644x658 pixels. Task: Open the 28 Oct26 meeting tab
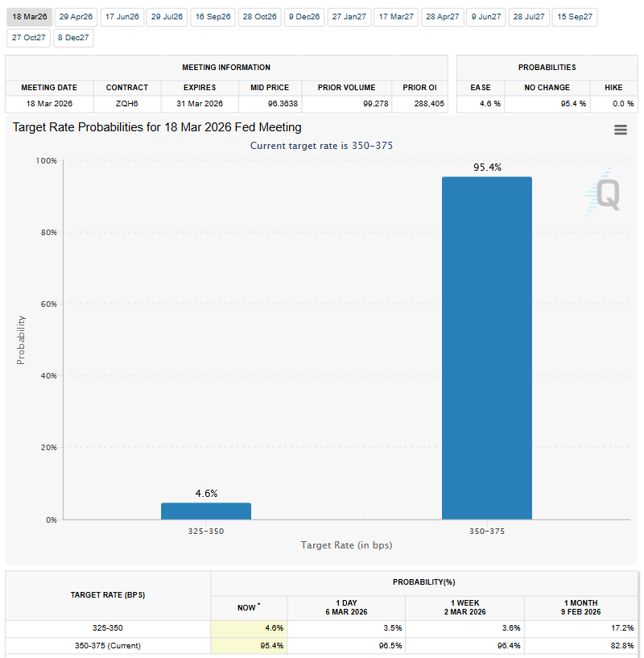click(259, 16)
